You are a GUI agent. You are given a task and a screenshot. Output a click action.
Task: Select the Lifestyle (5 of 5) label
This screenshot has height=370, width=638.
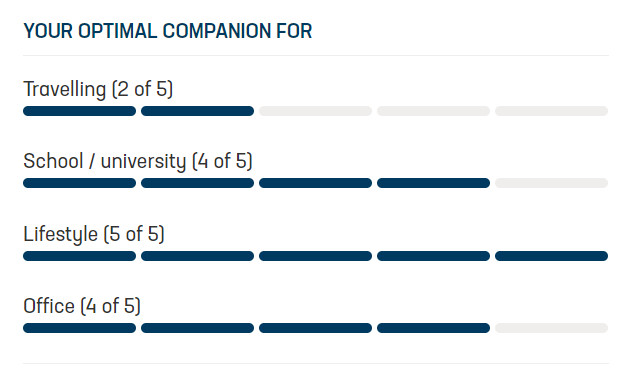(94, 234)
